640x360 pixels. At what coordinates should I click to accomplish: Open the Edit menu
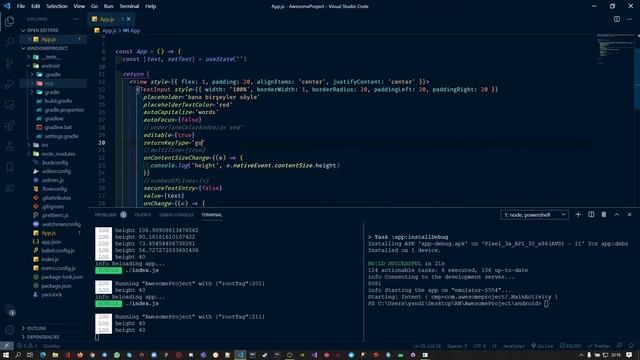pyautogui.click(x=36, y=6)
